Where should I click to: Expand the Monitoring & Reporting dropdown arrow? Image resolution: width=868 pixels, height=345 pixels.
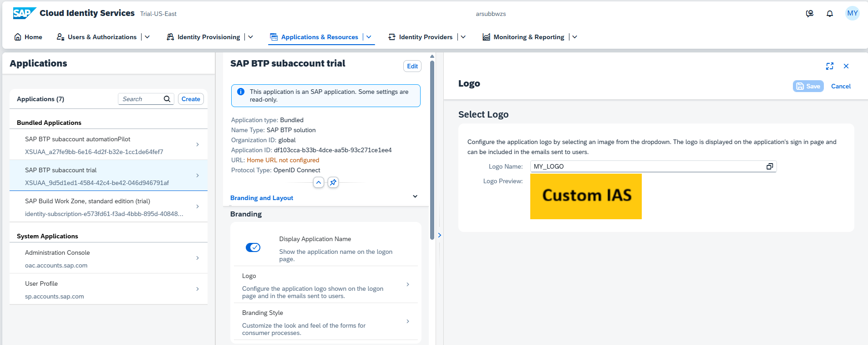(x=575, y=37)
